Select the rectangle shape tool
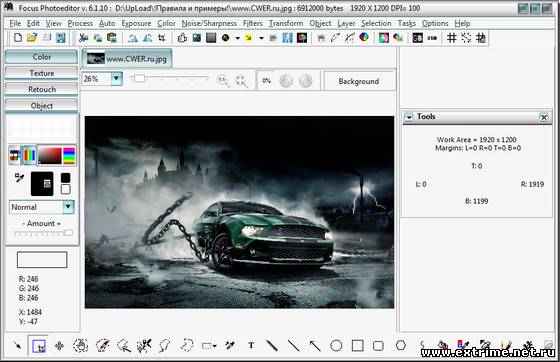Screen dimensions: 560x362 point(358,345)
